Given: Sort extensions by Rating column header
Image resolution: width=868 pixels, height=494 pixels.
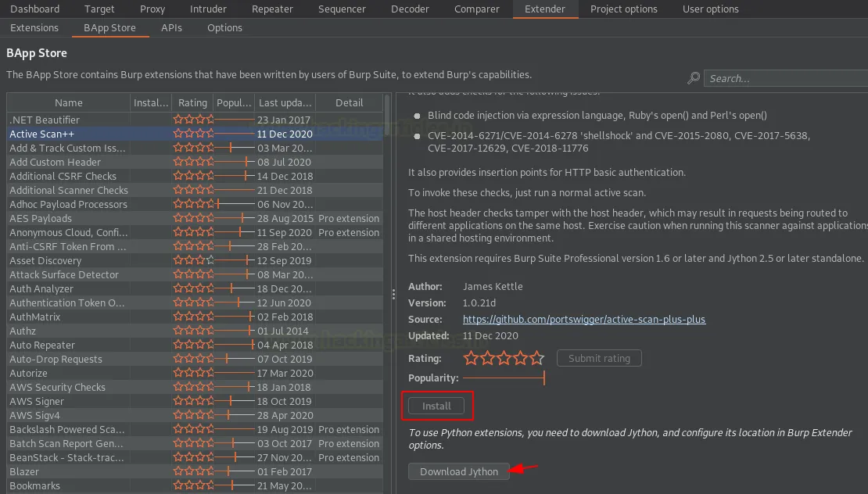Looking at the screenshot, I should (192, 102).
